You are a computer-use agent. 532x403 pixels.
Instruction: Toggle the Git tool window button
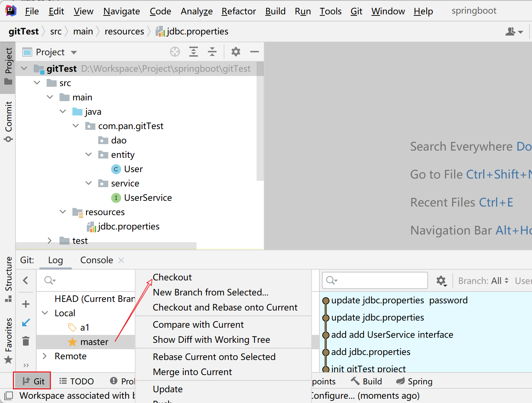coord(32,381)
